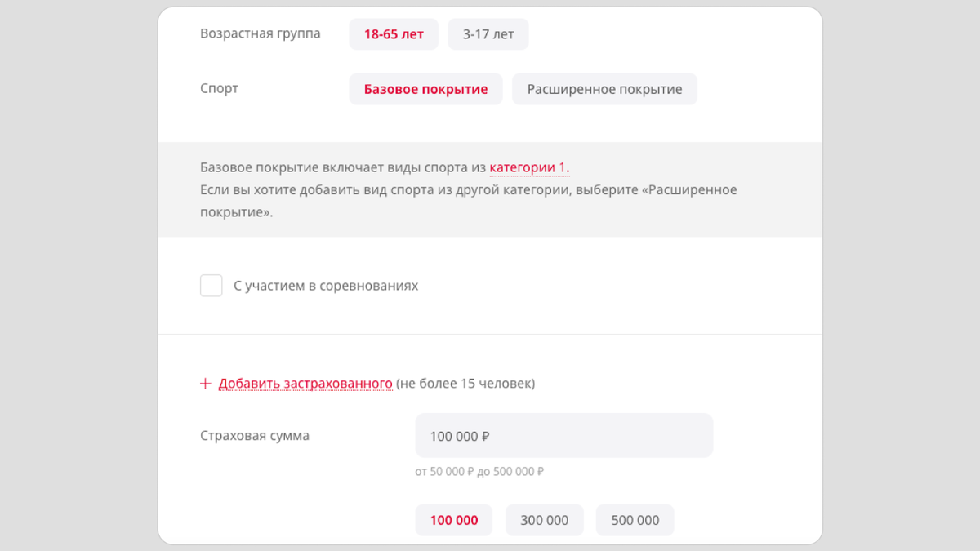Select the 300 000 sum preset
Screen dimensions: 980x551
point(544,520)
